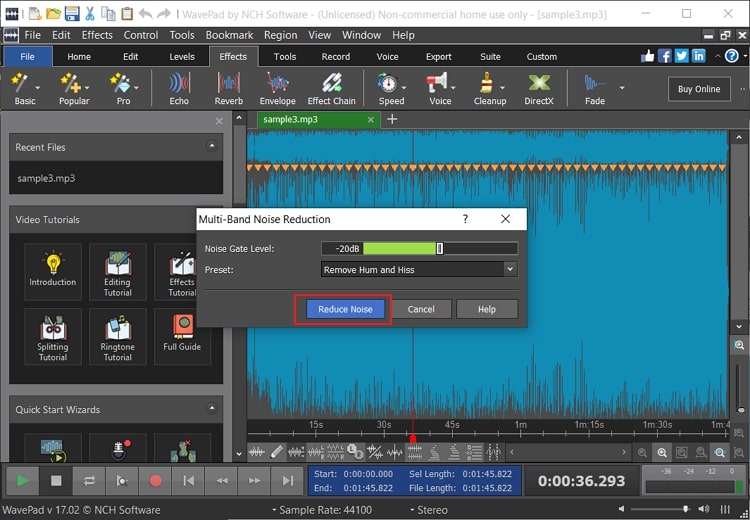This screenshot has width=750, height=520.
Task: Open the LinkedIn share icon
Action: pos(698,56)
